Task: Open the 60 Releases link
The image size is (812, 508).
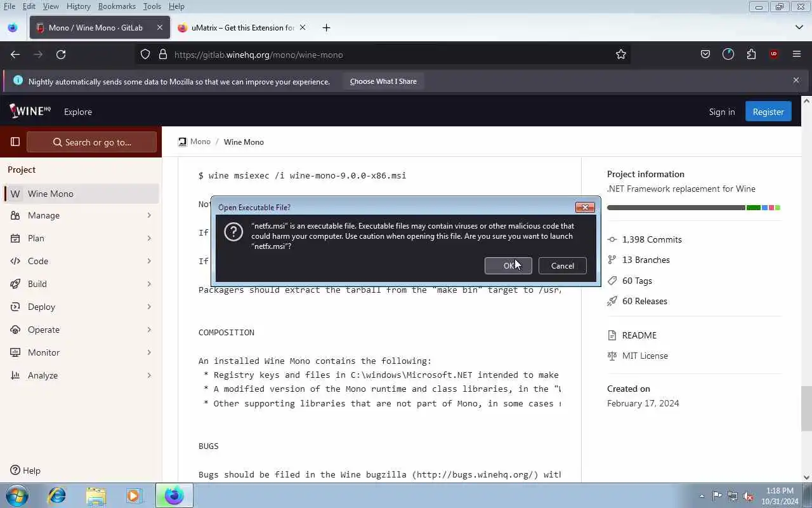Action: 645,301
